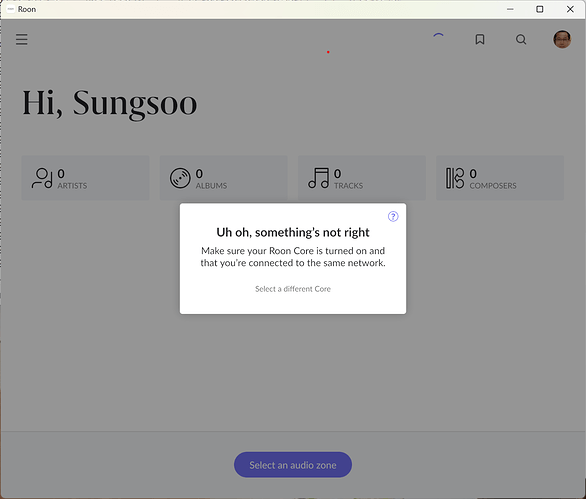Open the search magnifier icon
Screen dimensions: 586x499
[x=521, y=39]
